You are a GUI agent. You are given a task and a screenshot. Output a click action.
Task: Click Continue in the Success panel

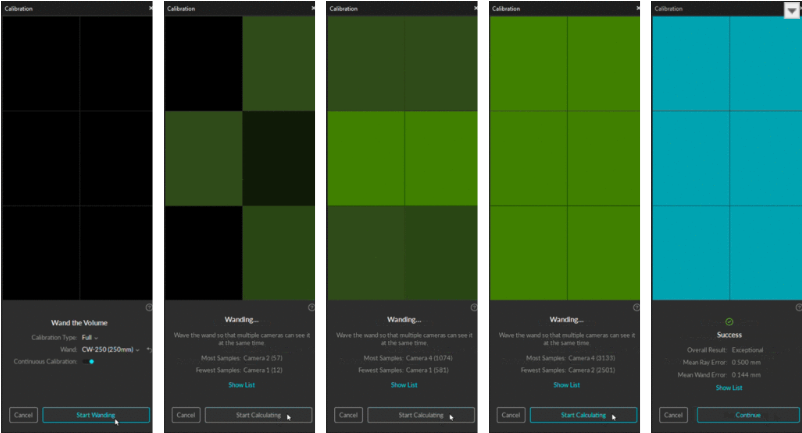pos(748,415)
